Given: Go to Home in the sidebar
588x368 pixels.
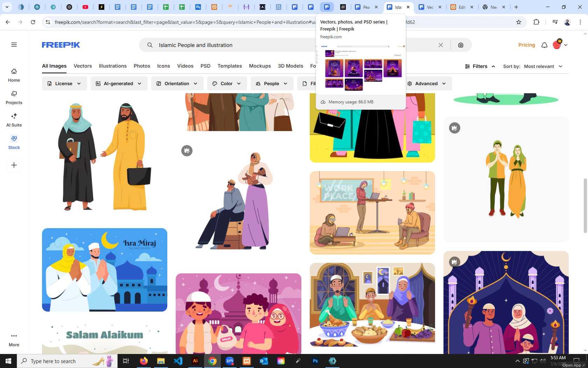Looking at the screenshot, I should pyautogui.click(x=14, y=75).
